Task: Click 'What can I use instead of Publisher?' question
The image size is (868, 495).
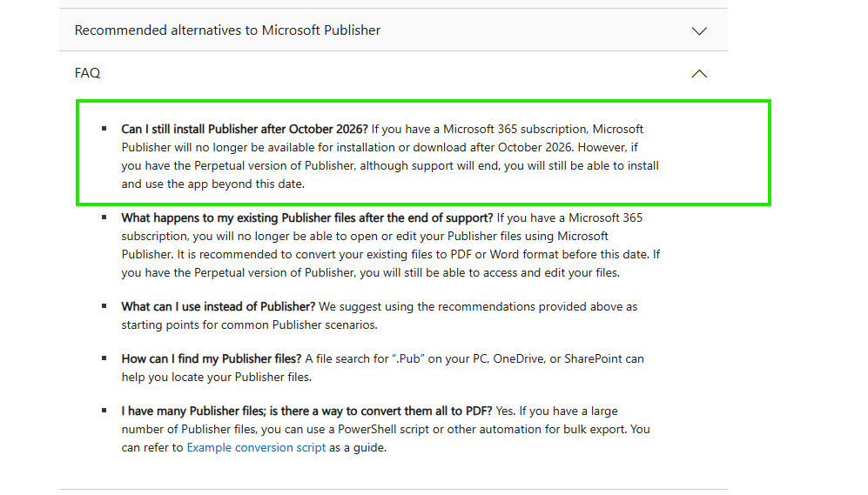Action: (219, 306)
